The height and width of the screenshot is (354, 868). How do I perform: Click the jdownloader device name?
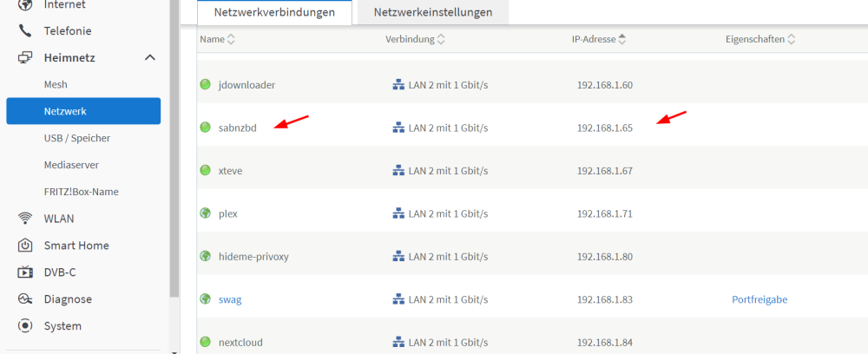pyautogui.click(x=247, y=85)
